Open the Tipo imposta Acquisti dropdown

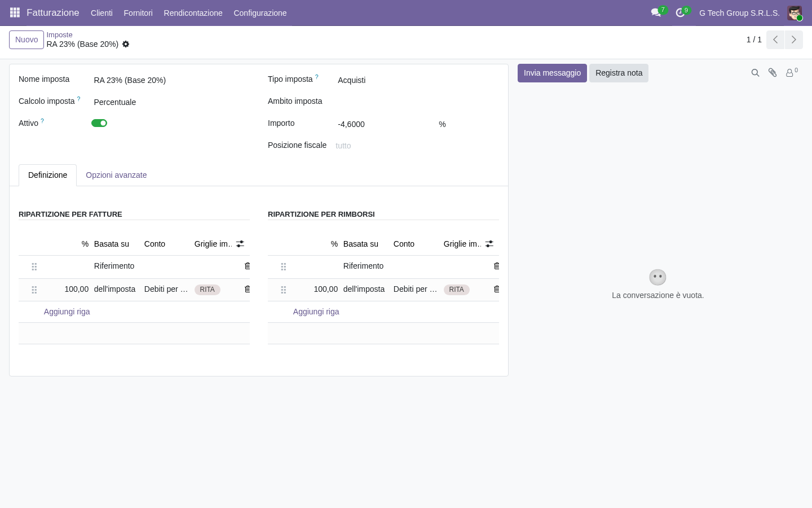coord(417,80)
